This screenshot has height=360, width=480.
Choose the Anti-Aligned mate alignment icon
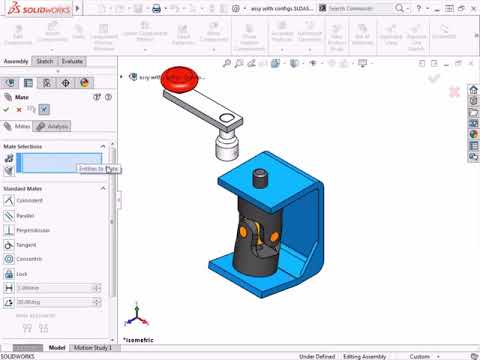click(44, 329)
